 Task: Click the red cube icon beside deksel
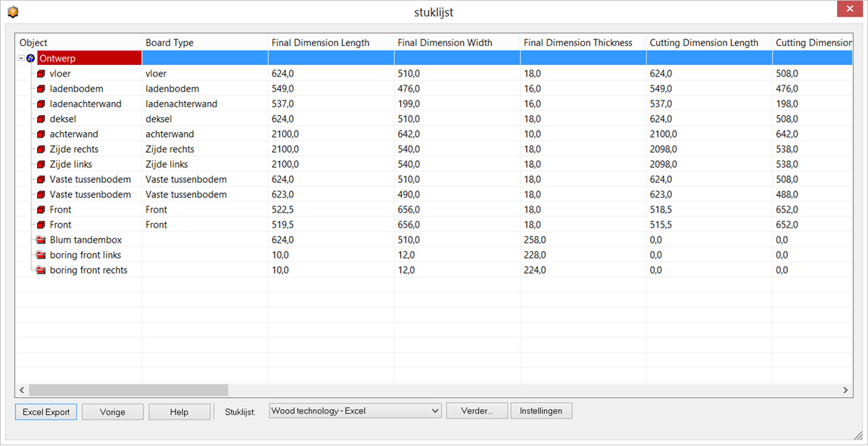tap(41, 119)
